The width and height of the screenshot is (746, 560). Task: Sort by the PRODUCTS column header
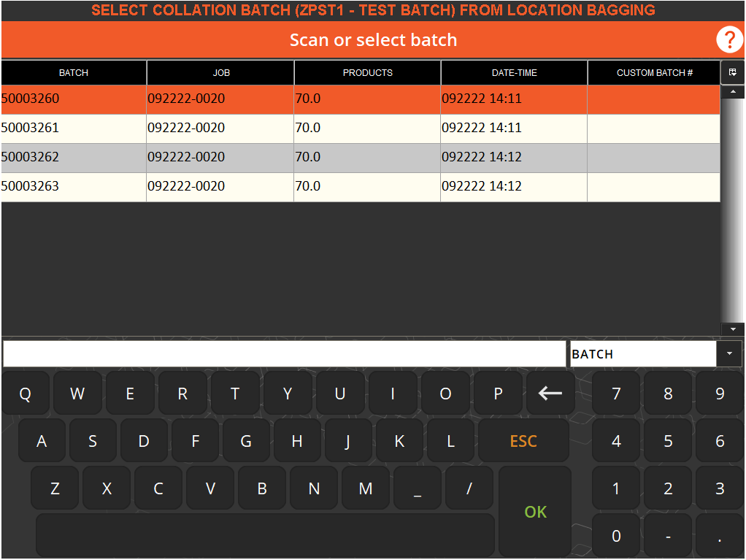[367, 72]
